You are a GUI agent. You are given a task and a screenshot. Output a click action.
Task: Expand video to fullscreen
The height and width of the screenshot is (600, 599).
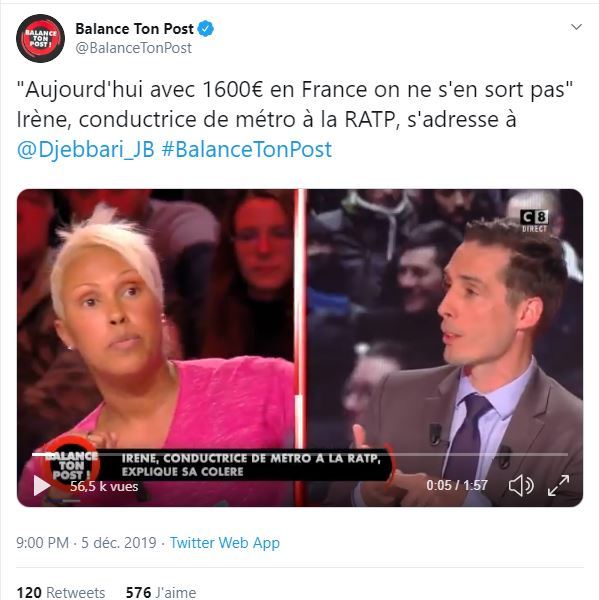click(x=558, y=485)
